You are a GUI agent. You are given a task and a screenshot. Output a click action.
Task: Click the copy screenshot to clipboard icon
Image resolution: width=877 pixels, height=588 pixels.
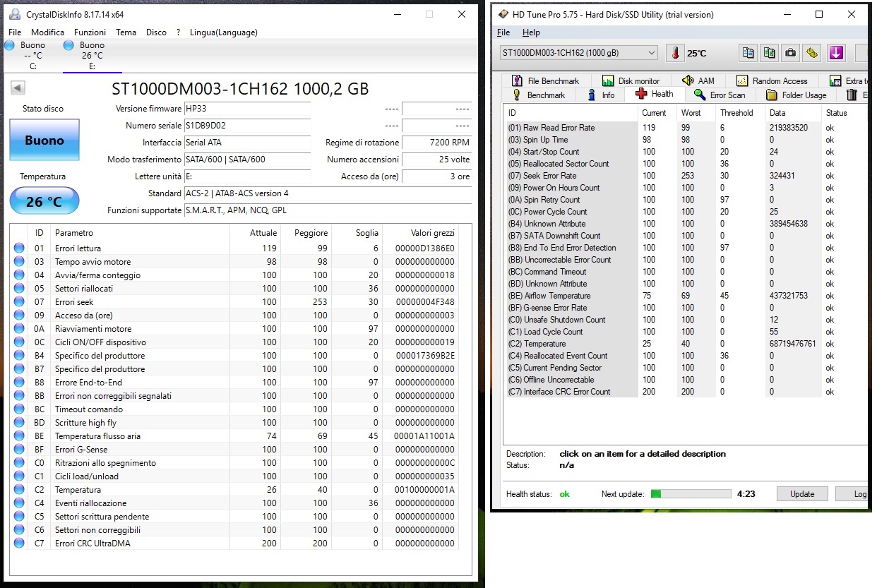pyautogui.click(x=770, y=53)
